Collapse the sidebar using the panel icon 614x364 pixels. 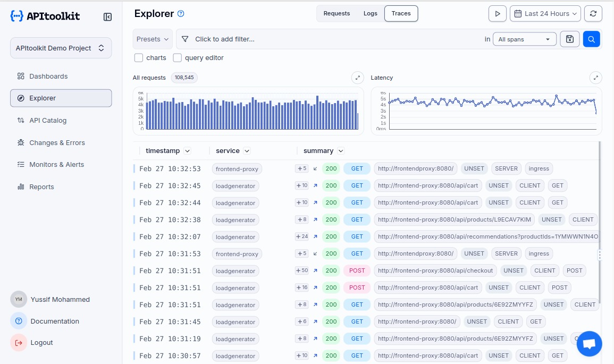pos(107,17)
